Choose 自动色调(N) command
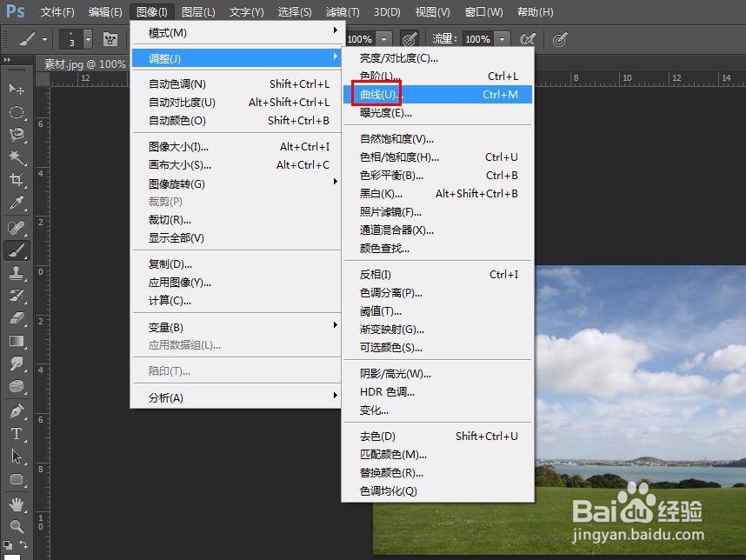Image resolution: width=746 pixels, height=560 pixels. [x=236, y=84]
